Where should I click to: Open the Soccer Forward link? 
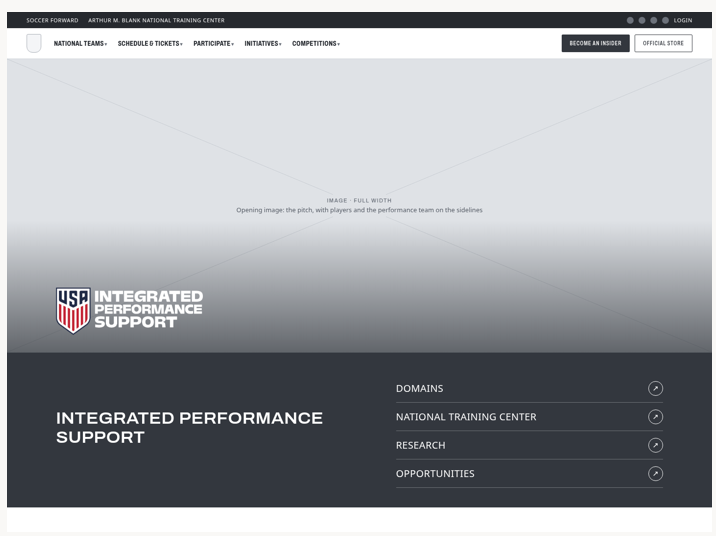pos(52,20)
